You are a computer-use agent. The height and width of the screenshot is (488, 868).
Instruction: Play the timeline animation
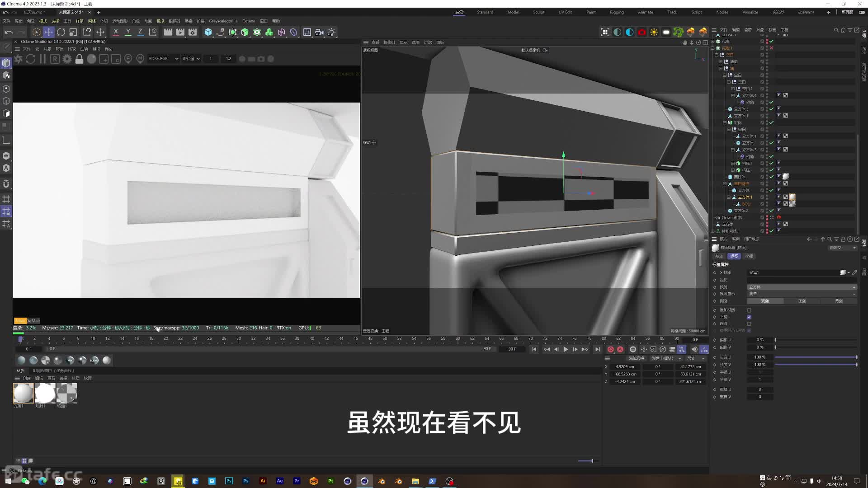click(566, 349)
